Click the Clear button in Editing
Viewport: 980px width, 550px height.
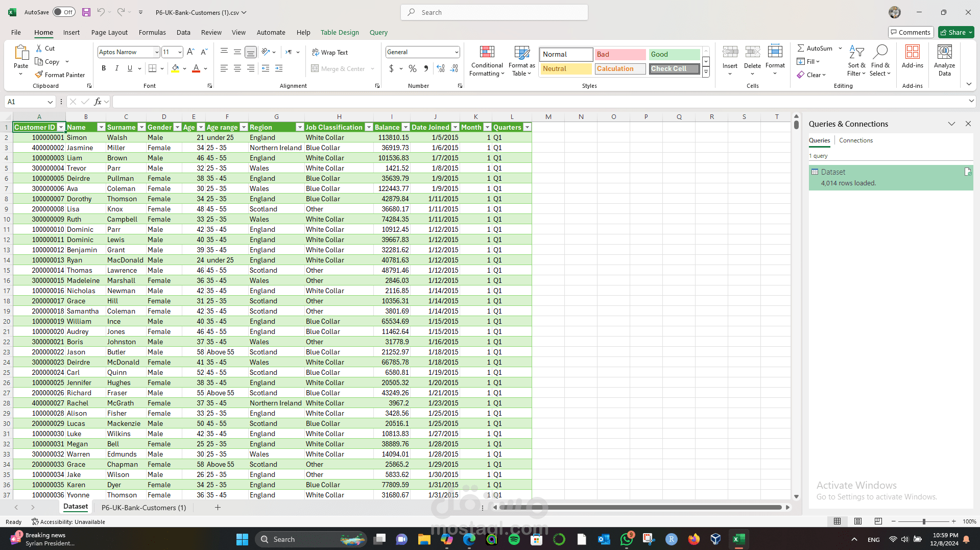pyautogui.click(x=811, y=75)
